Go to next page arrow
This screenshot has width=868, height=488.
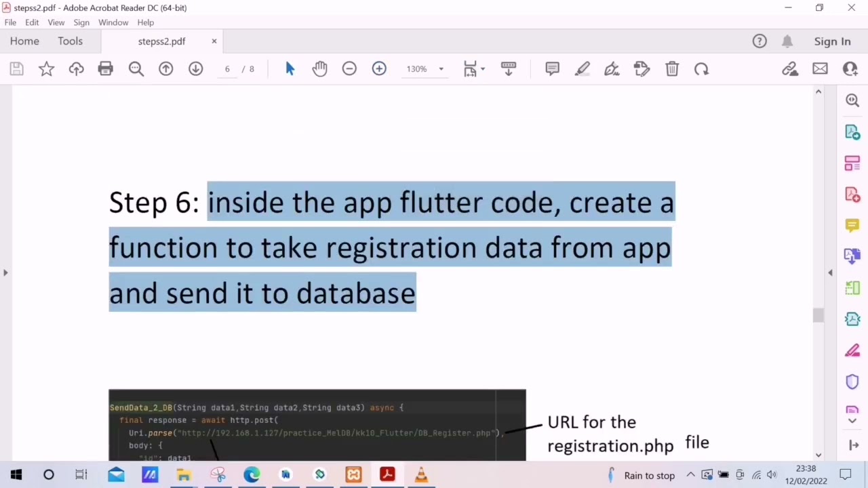(196, 68)
